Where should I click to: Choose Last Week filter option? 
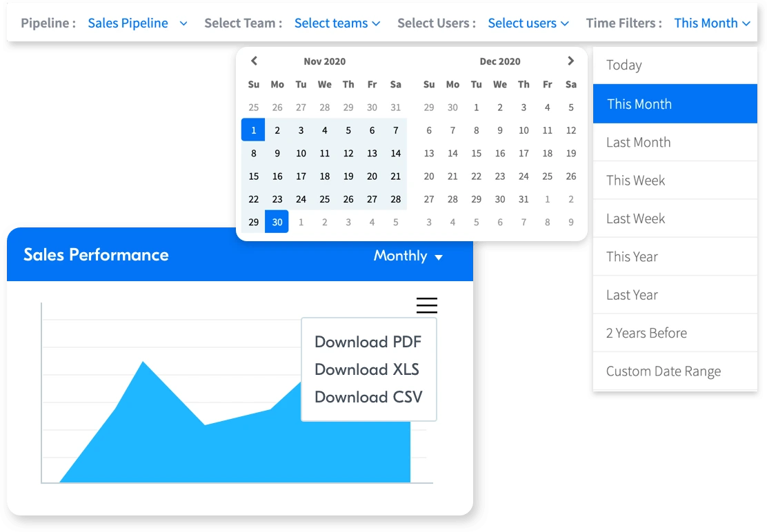675,218
